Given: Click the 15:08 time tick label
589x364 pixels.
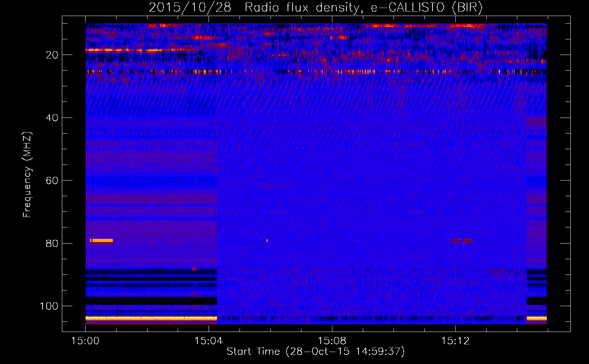Looking at the screenshot, I should point(332,341).
